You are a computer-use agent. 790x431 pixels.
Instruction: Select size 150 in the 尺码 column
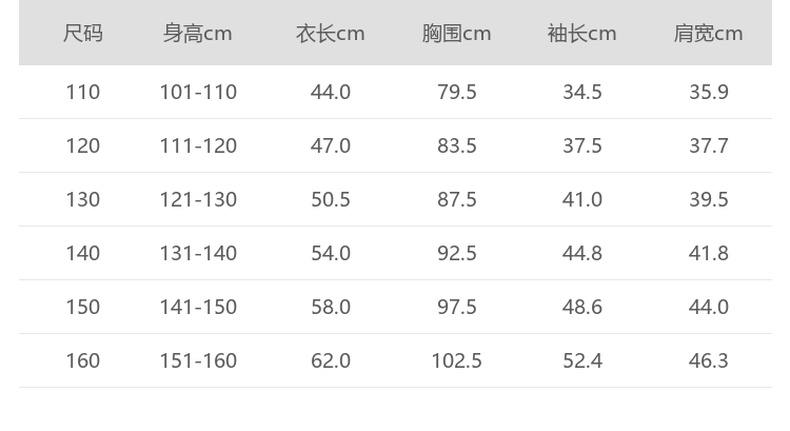83,307
